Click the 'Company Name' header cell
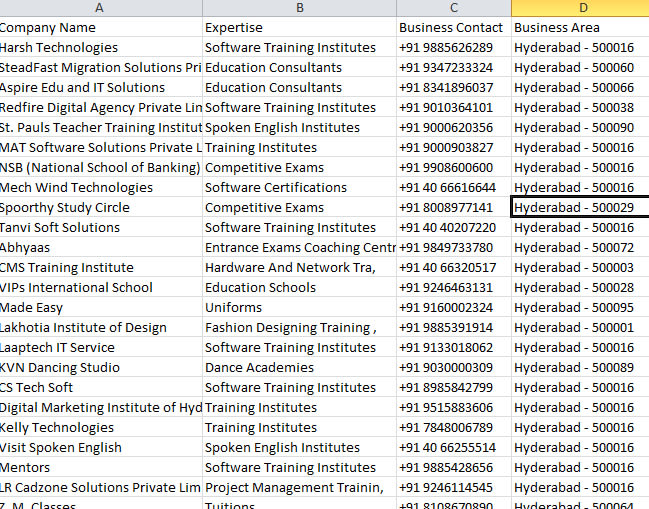 [101, 27]
